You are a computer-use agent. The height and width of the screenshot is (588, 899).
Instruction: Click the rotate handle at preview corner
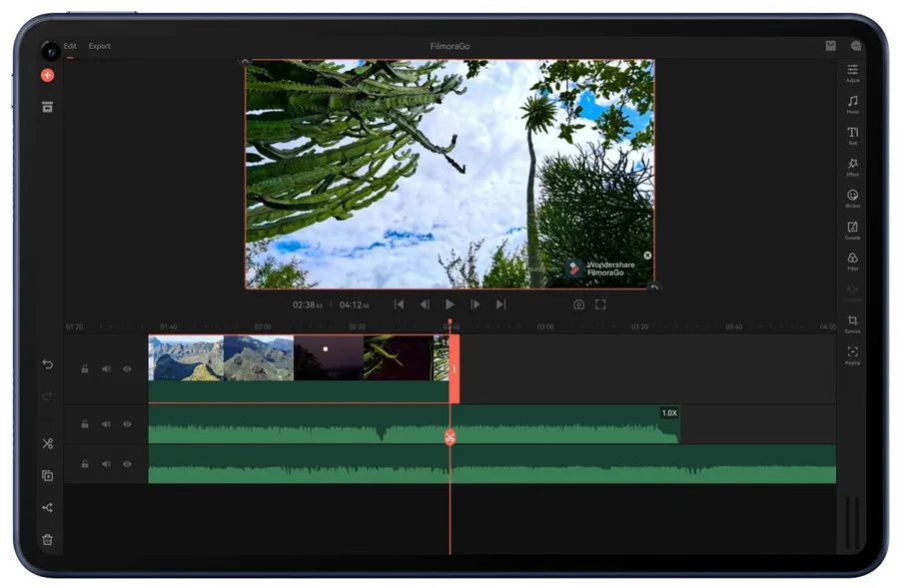coord(654,288)
